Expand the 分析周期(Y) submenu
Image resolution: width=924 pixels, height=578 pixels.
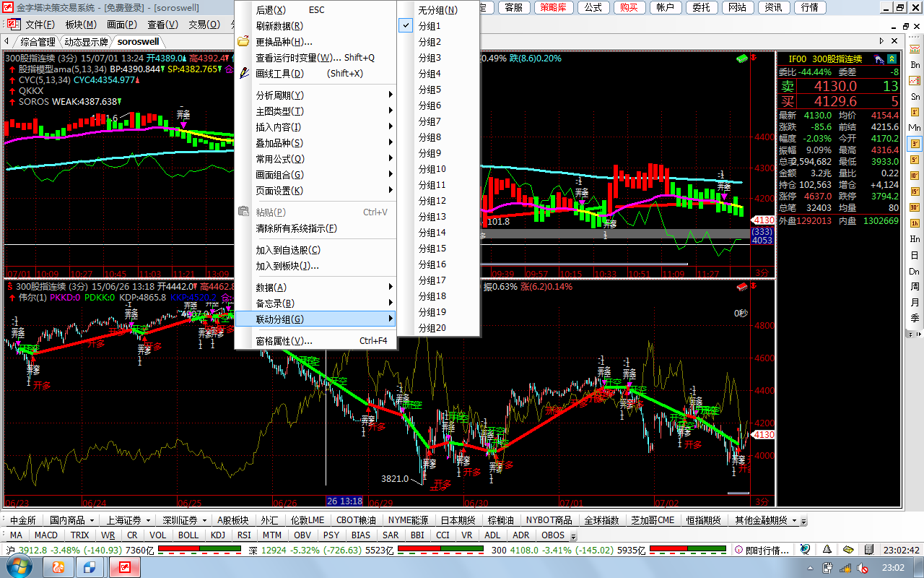pyautogui.click(x=315, y=95)
